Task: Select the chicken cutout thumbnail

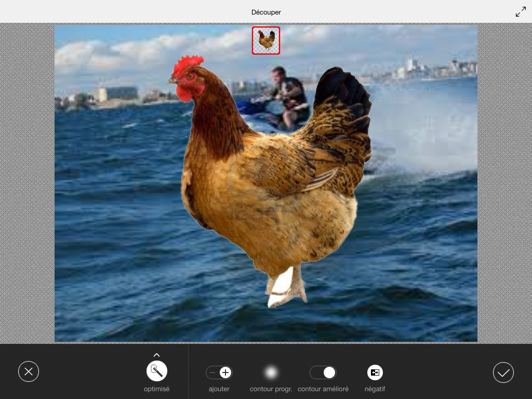Action: pos(266,41)
